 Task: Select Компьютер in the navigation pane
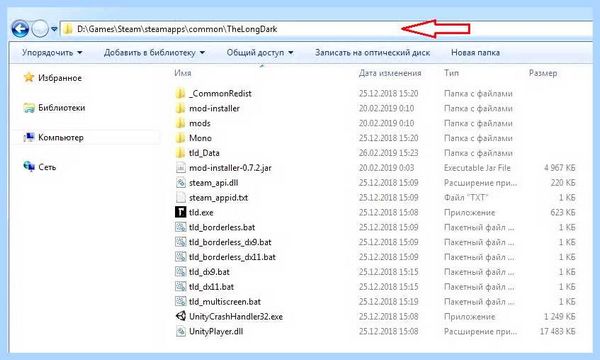(61, 137)
